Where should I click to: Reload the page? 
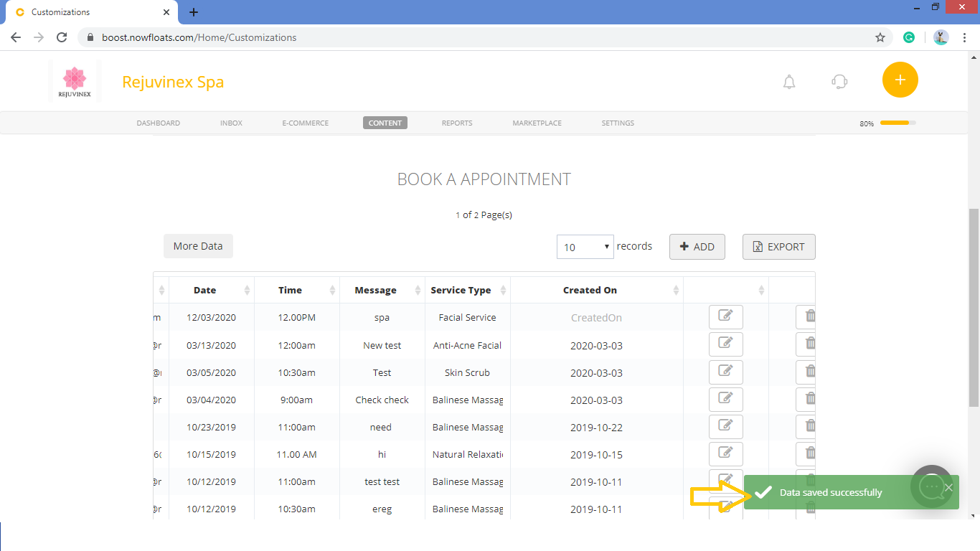point(62,37)
